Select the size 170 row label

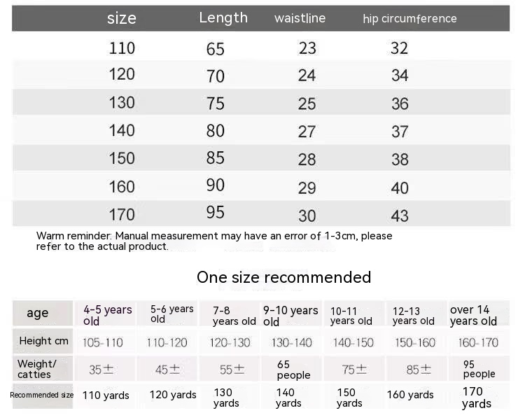tap(122, 214)
